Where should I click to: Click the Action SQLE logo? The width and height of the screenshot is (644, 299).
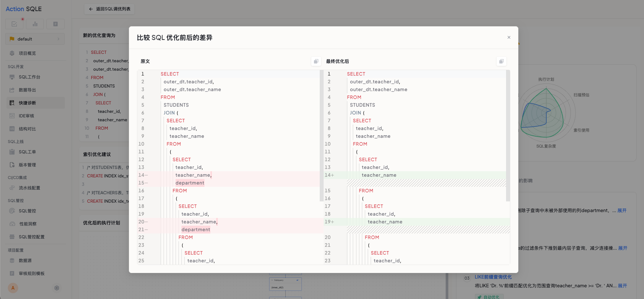(24, 9)
